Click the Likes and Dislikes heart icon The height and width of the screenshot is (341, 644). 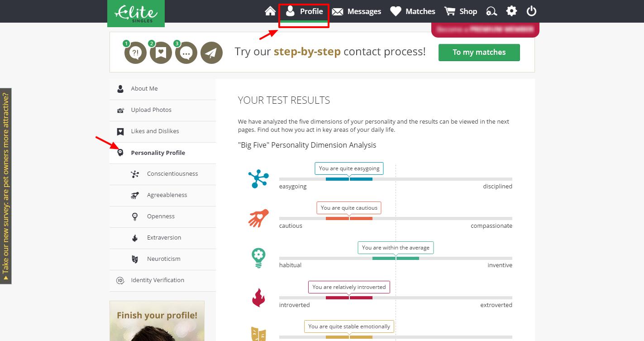(120, 132)
